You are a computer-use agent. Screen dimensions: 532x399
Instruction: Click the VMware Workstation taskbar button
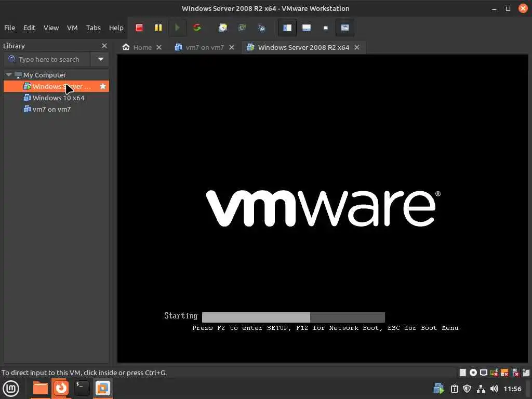[103, 389]
